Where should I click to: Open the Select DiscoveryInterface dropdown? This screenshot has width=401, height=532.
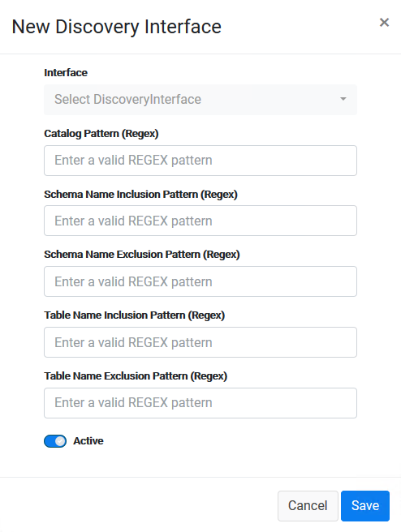(200, 100)
